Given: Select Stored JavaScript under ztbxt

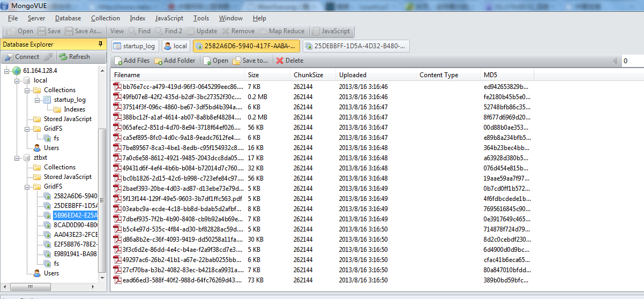Looking at the screenshot, I should point(68,177).
